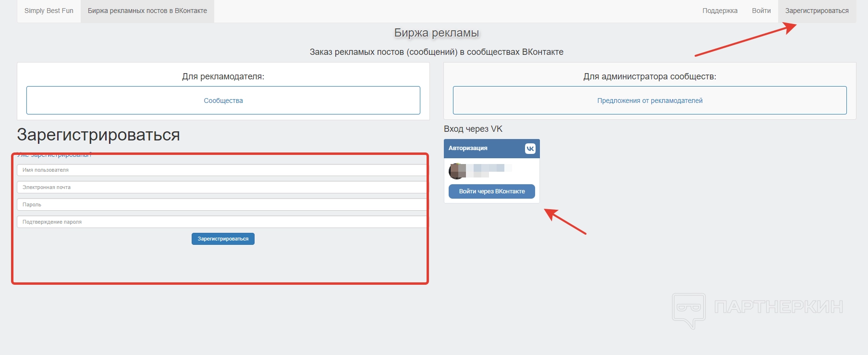The height and width of the screenshot is (355, 868).
Task: Open Зарегистрироваться in the top navigation
Action: 817,11
